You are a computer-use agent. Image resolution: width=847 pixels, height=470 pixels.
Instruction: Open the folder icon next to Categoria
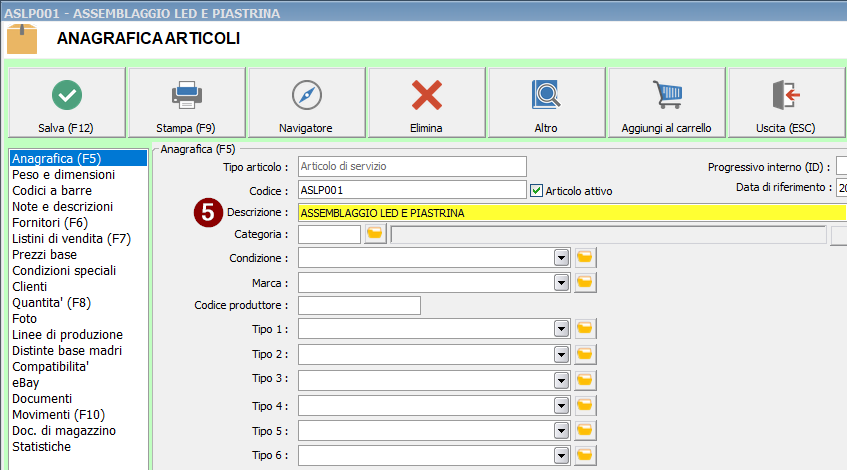point(375,234)
